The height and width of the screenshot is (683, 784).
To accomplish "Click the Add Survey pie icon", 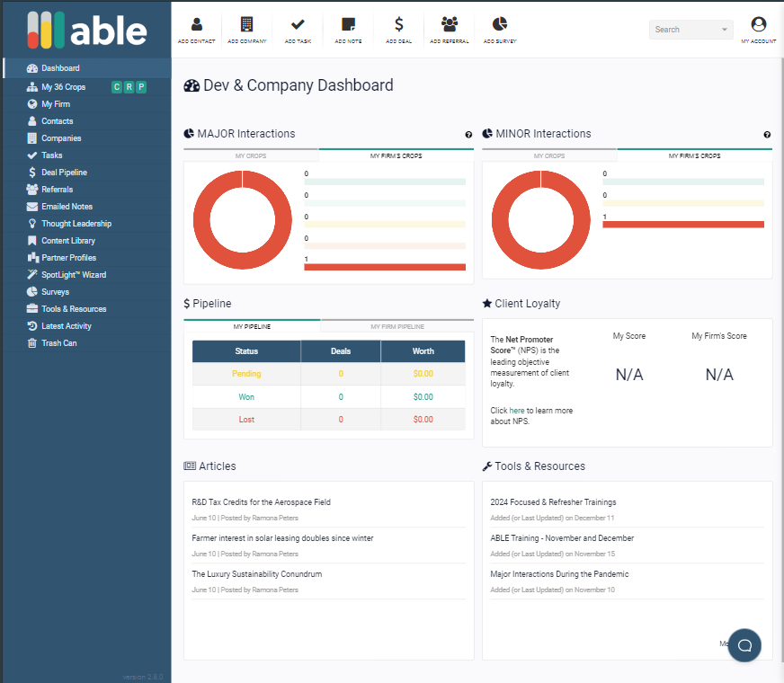I will coord(500,24).
